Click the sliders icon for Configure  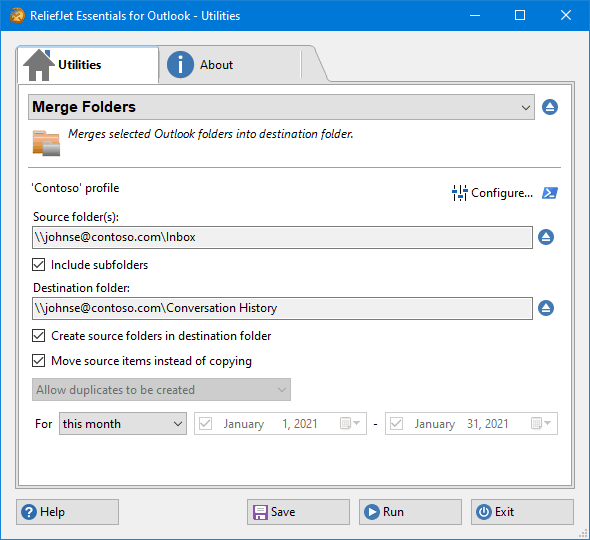click(x=459, y=193)
